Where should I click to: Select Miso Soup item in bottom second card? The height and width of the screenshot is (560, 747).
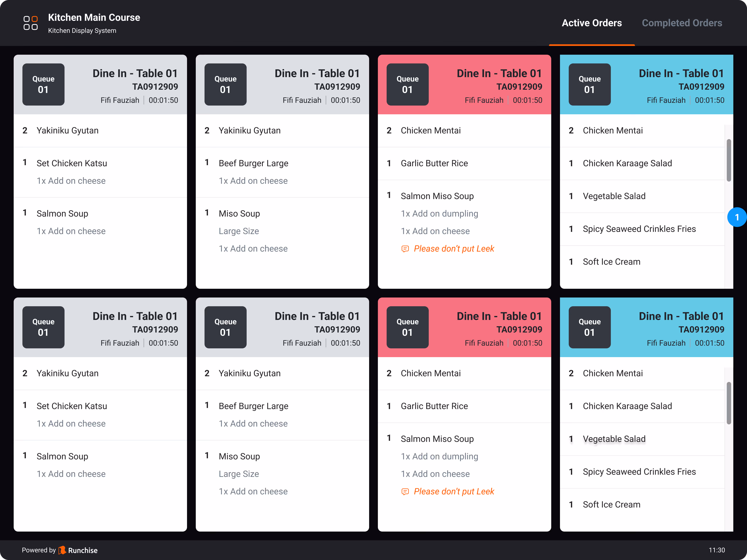point(239,456)
